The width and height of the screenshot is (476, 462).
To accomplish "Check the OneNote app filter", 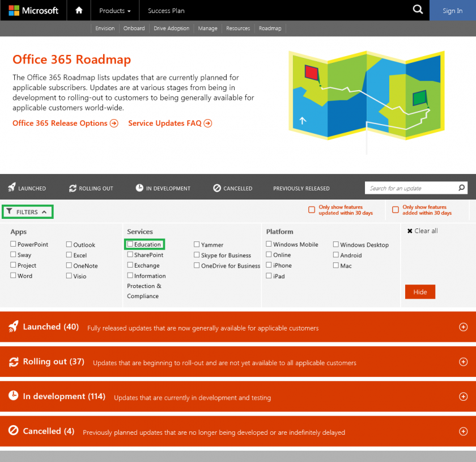I will click(69, 265).
